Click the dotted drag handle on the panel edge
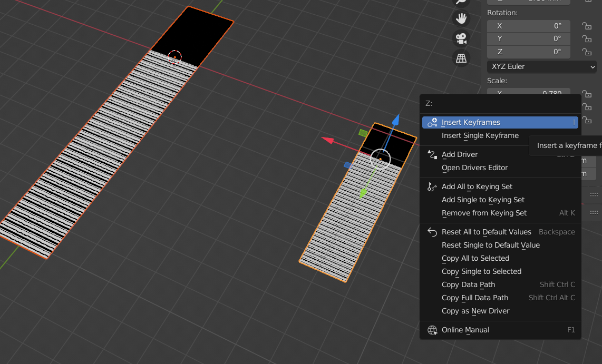The height and width of the screenshot is (364, 602). click(594, 194)
